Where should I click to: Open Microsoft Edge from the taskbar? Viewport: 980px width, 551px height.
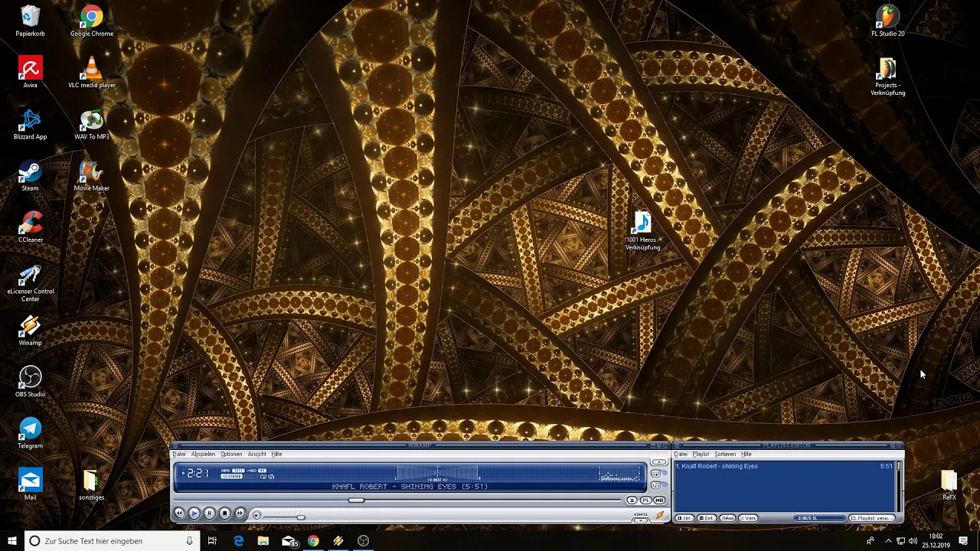pyautogui.click(x=238, y=541)
